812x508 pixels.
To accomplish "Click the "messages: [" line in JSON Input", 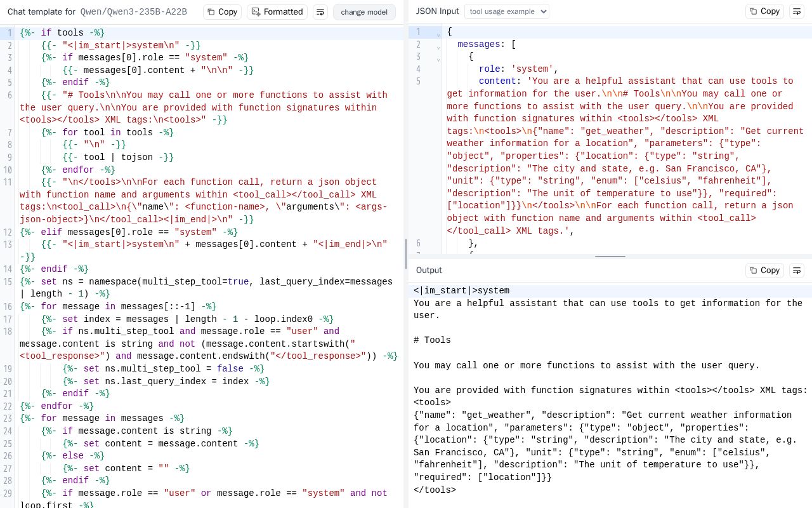I will (487, 44).
